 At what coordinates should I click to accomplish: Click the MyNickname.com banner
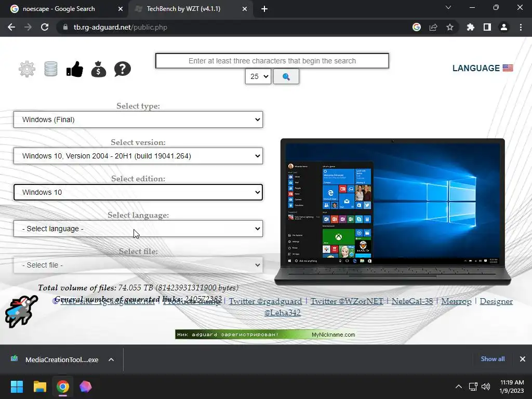click(265, 335)
